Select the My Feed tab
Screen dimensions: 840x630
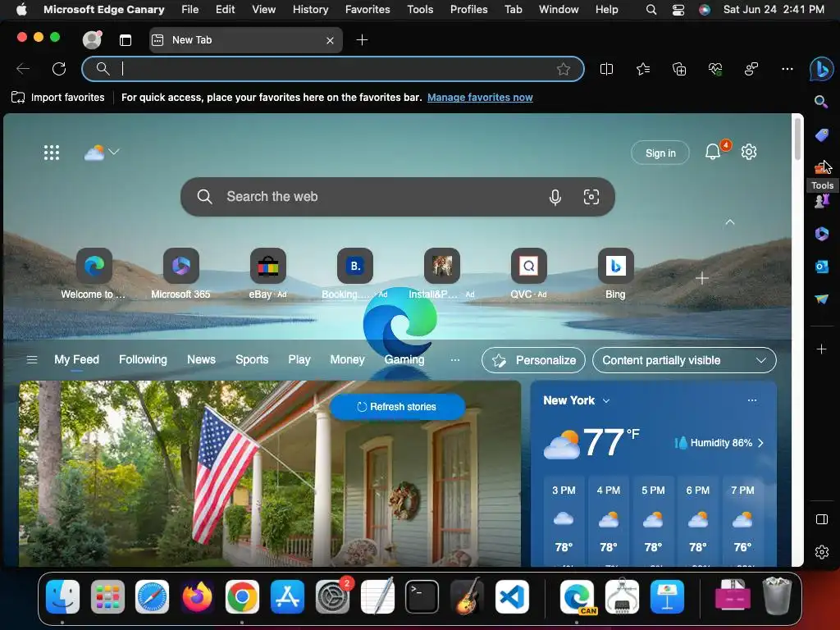pos(76,359)
